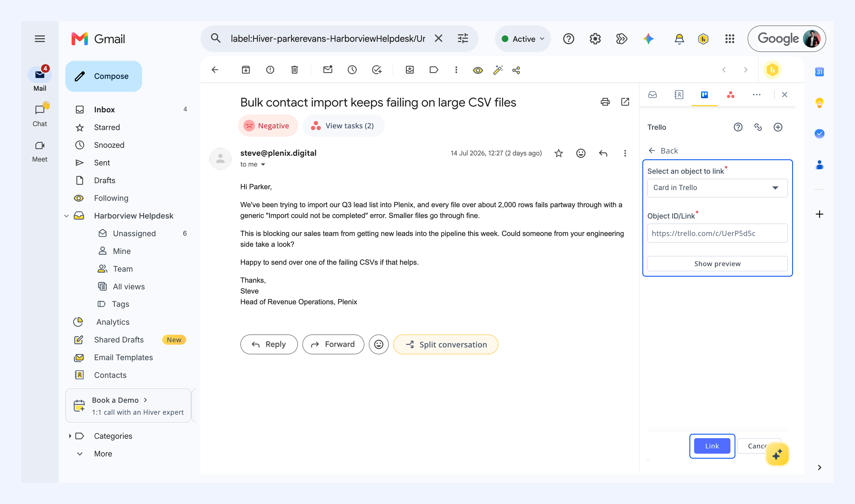Image resolution: width=855 pixels, height=504 pixels.
Task: Toggle the Hiver panel yellow button
Action: pyautogui.click(x=772, y=70)
